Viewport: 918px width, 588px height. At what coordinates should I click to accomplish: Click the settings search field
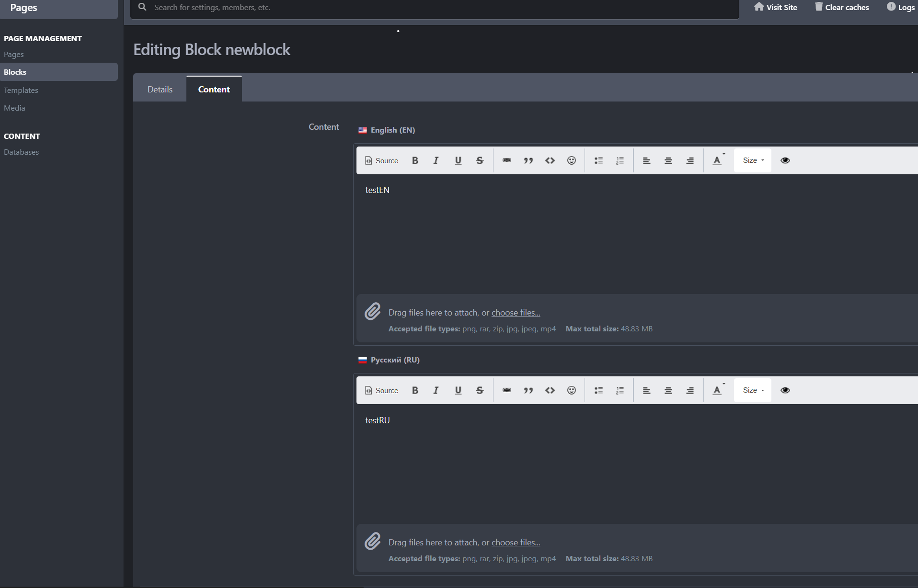coord(431,7)
